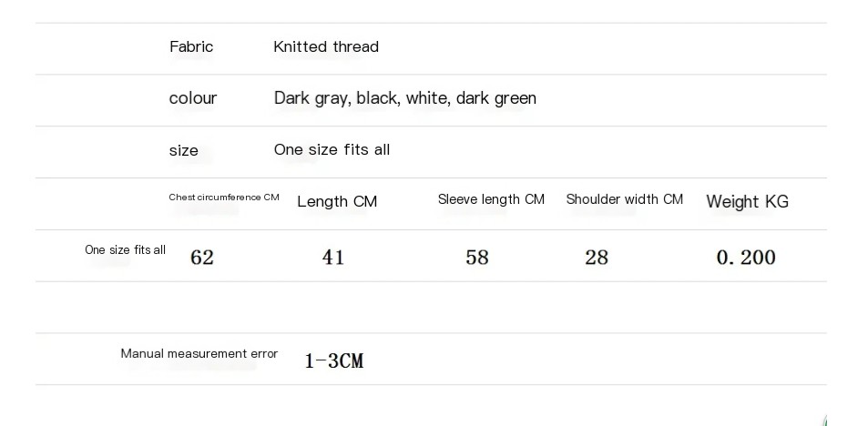Select sleeve length value 58

click(477, 258)
